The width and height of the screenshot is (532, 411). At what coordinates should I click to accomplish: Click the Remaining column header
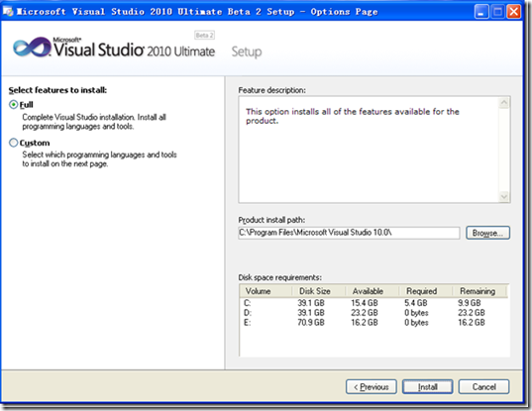point(479,291)
